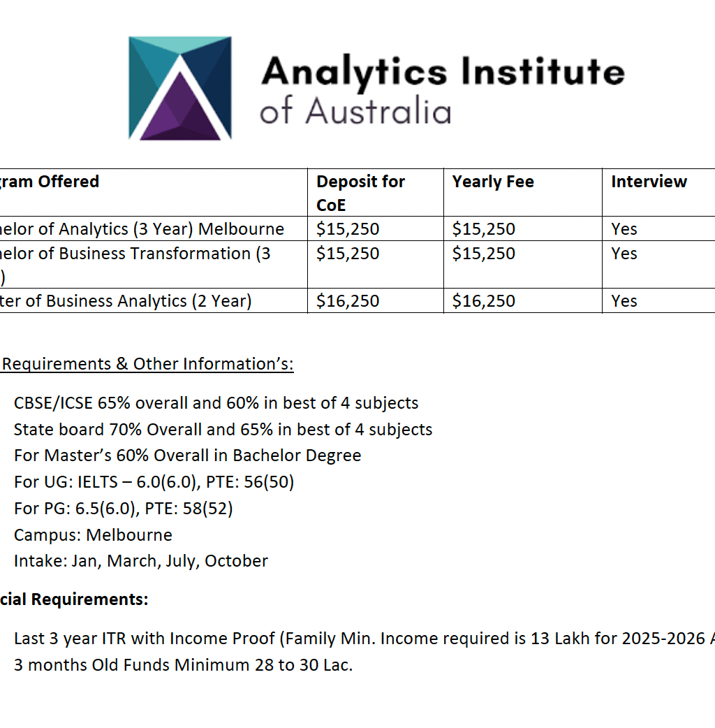Click the CBSE/ICSE 65% overall requirement line

click(216, 403)
